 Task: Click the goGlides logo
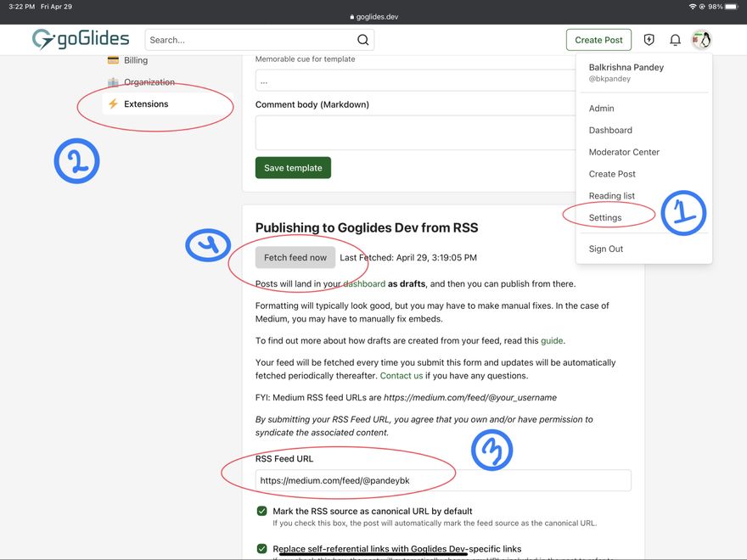coord(81,39)
